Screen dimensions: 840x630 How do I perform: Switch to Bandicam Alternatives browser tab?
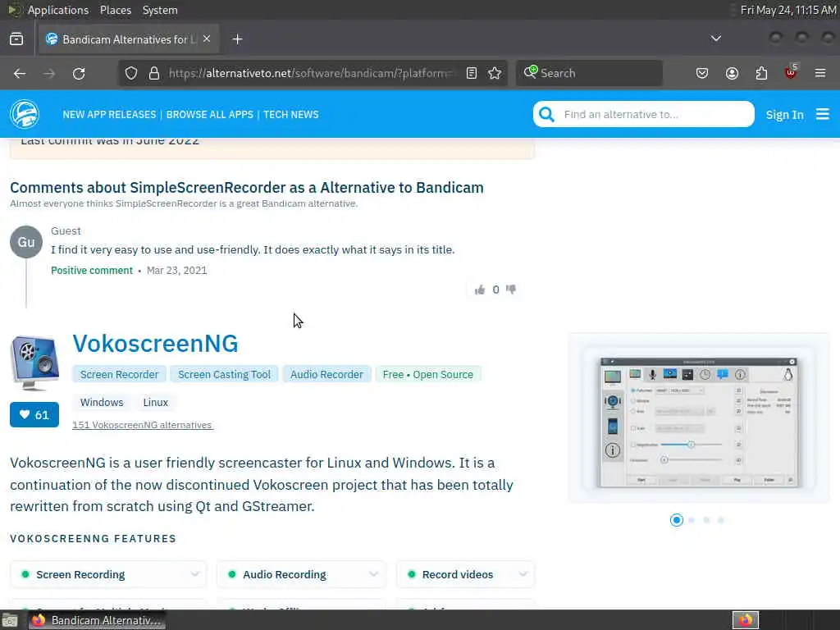(129, 39)
